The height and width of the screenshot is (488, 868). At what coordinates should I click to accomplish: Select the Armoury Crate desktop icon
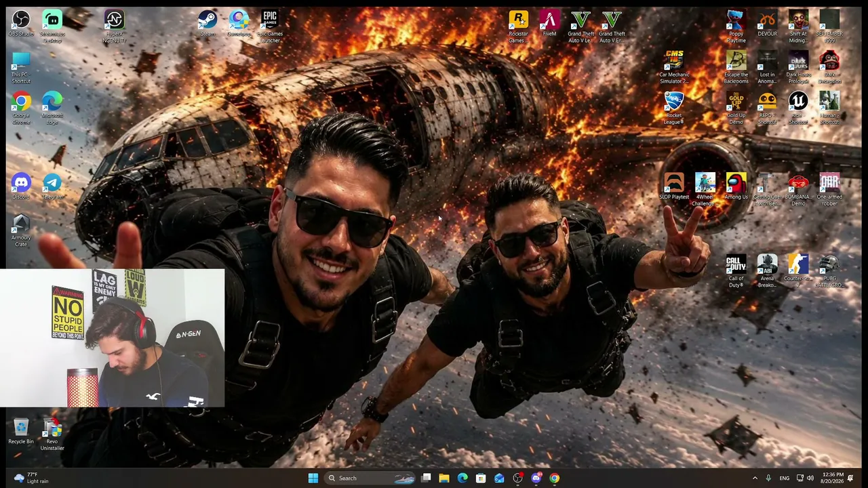tap(21, 230)
